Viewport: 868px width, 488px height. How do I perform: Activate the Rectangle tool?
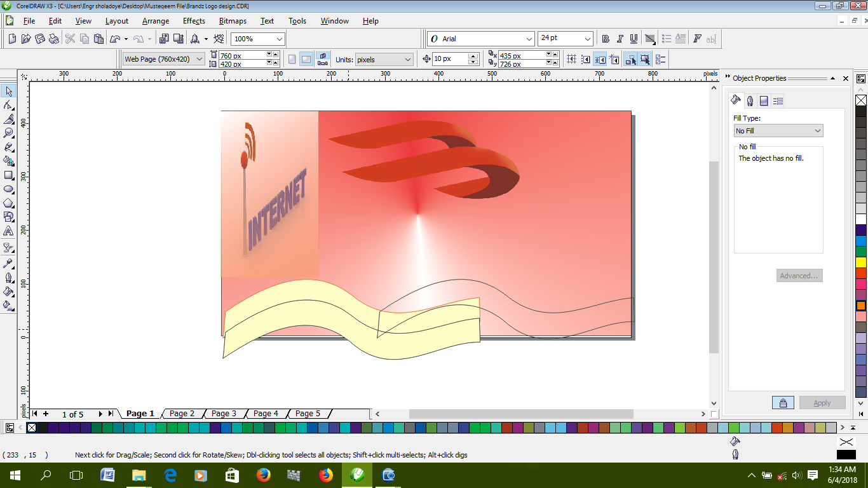pyautogui.click(x=9, y=177)
